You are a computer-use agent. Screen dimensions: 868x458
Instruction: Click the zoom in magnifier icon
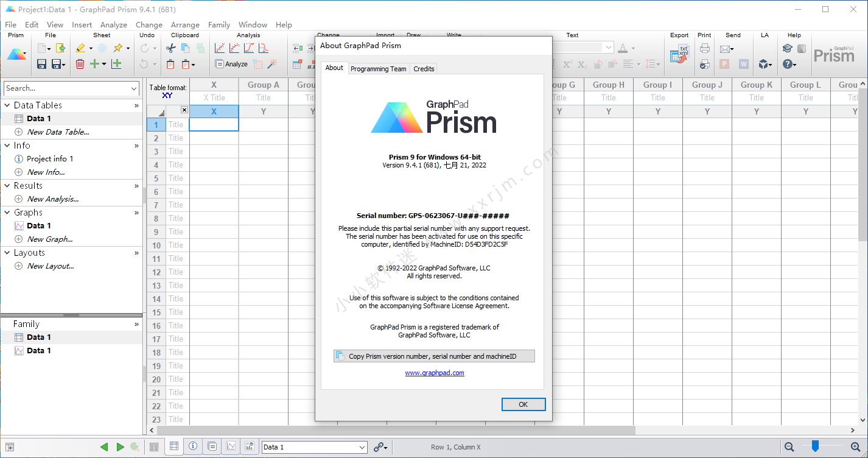(856, 447)
